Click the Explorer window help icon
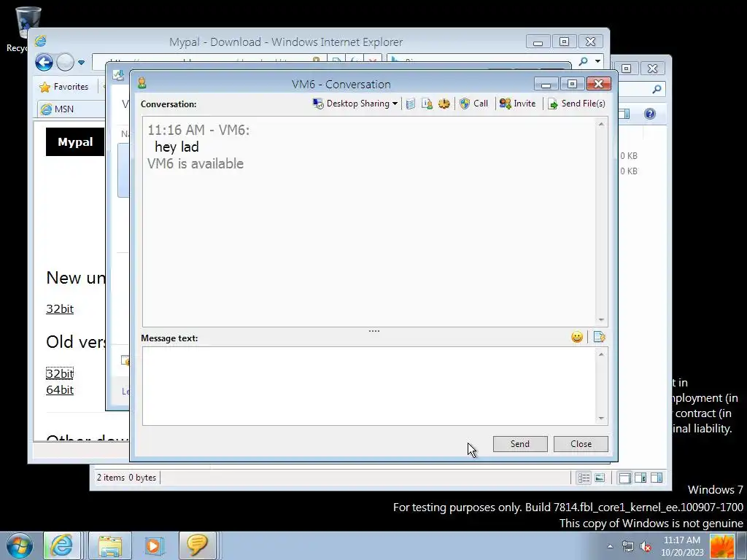The width and height of the screenshot is (747, 560). coord(650,114)
